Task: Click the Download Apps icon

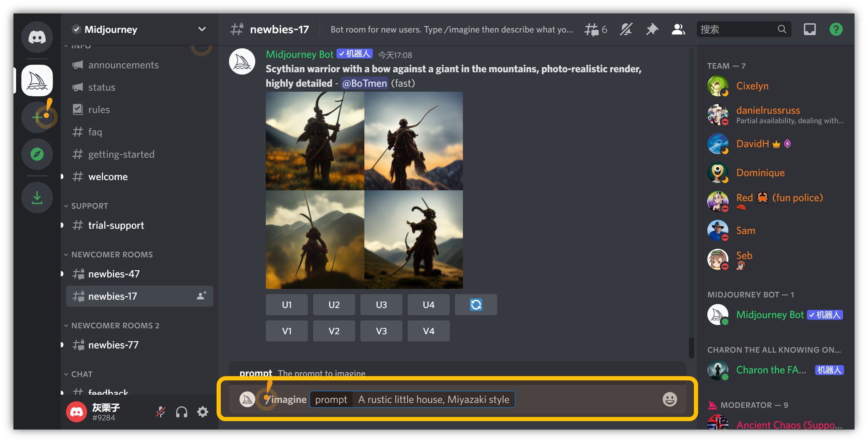Action: coord(37,198)
